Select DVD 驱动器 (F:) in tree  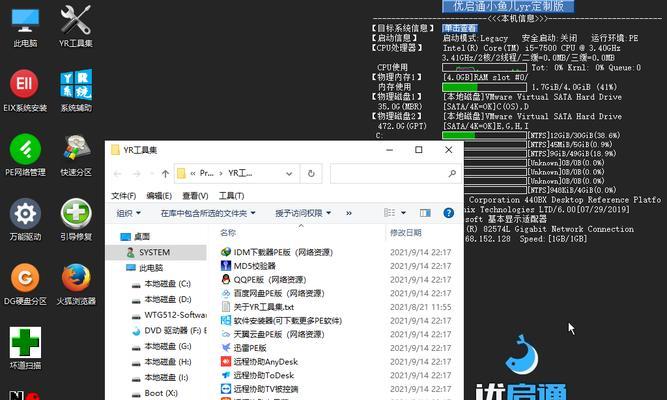point(175,331)
